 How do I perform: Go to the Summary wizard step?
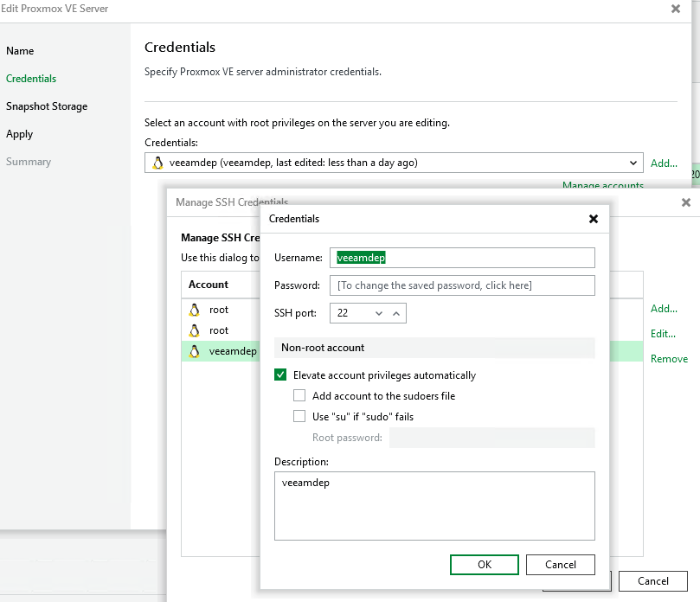(29, 162)
